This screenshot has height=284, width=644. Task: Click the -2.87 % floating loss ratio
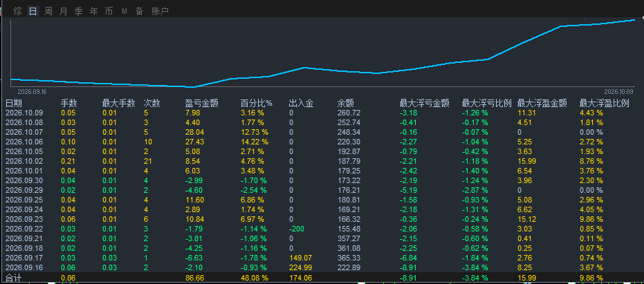point(475,190)
